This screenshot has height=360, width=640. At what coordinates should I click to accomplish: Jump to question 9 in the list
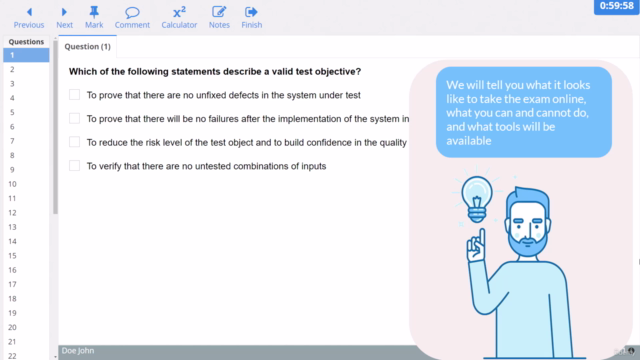(26, 169)
